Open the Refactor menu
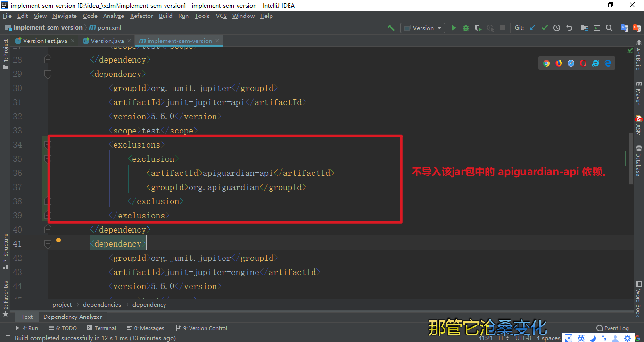The height and width of the screenshot is (342, 644). coord(141,16)
